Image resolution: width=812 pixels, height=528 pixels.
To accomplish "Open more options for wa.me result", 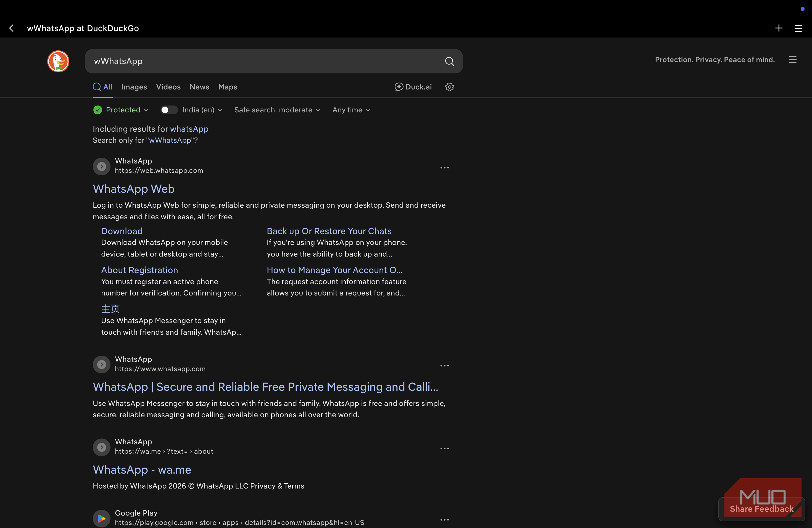I will (444, 448).
